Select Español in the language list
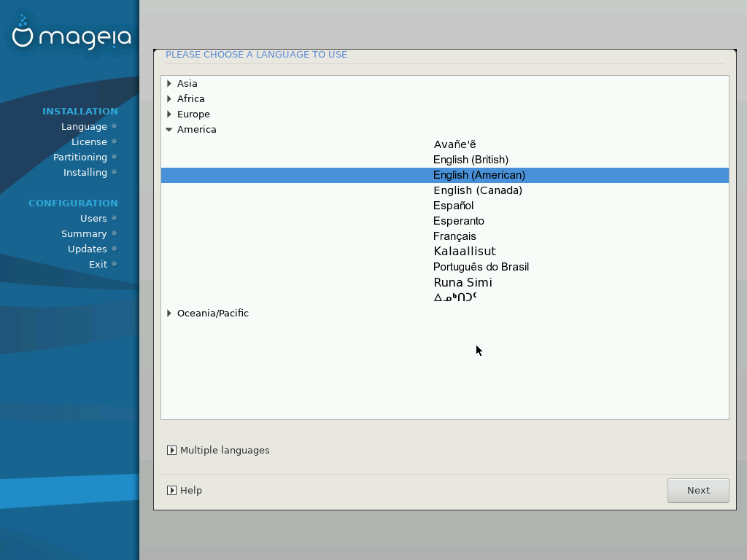Screen dimensions: 747x560 pos(453,206)
